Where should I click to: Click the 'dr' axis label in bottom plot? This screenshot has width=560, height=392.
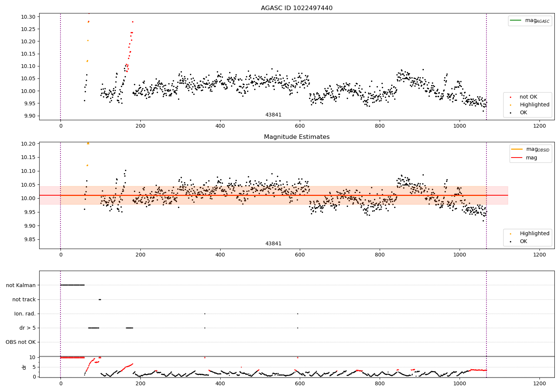24,367
